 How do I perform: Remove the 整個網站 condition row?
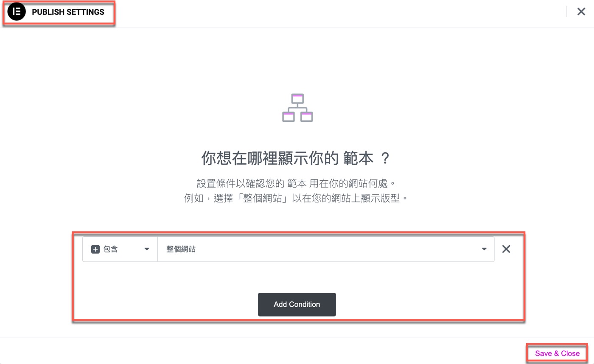tap(506, 249)
